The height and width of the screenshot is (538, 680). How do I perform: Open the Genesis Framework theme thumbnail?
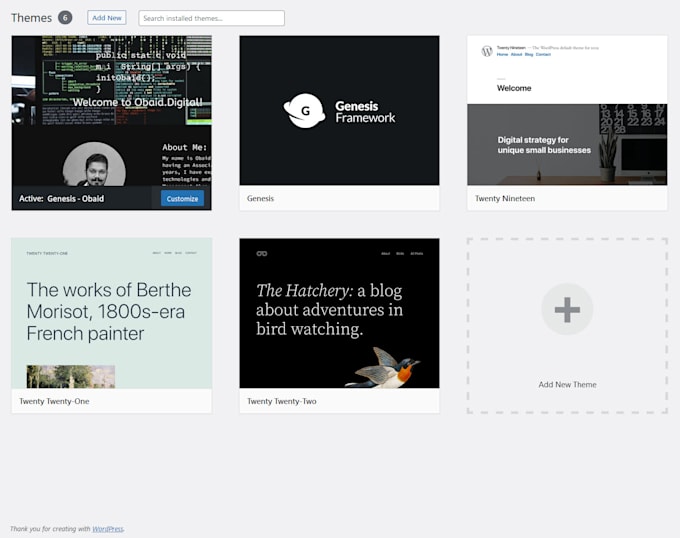[340, 111]
